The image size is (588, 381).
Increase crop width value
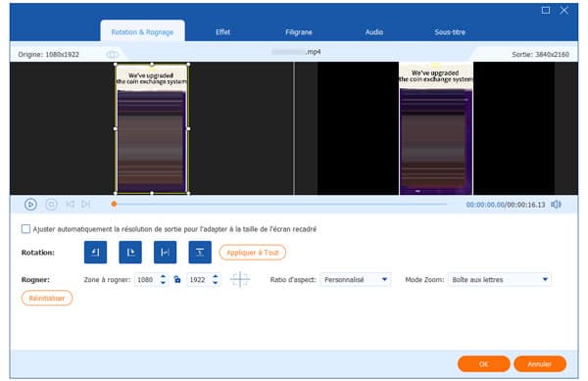pyautogui.click(x=163, y=276)
